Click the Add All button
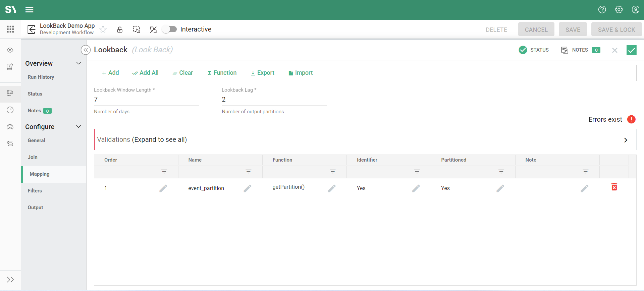This screenshot has width=644, height=291. (x=146, y=73)
